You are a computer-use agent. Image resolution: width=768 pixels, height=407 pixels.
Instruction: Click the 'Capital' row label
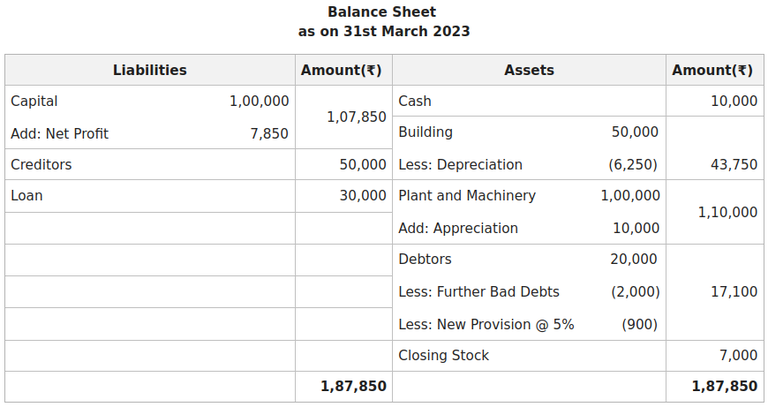(34, 101)
